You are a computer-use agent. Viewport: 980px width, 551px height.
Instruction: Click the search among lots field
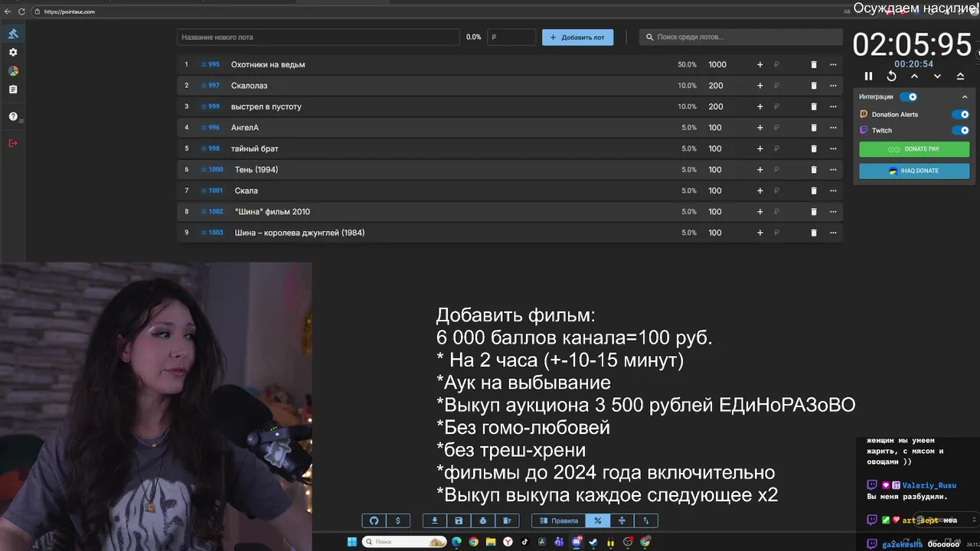(741, 37)
